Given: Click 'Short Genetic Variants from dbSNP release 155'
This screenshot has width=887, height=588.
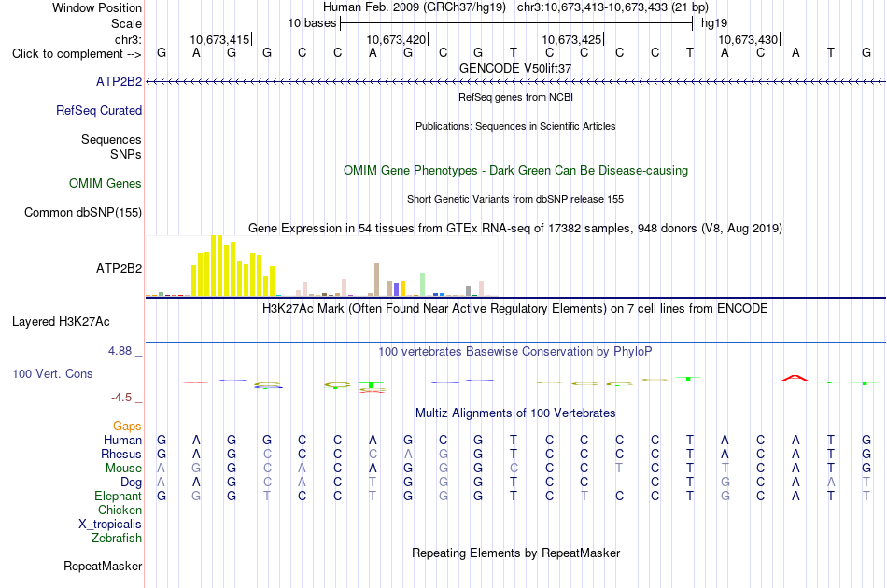Looking at the screenshot, I should 515,199.
